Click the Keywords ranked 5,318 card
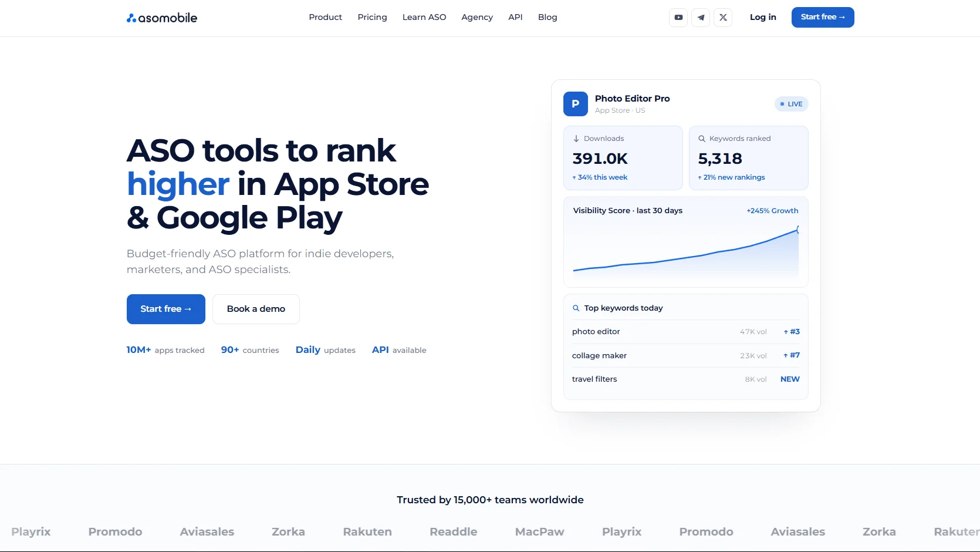This screenshot has height=552, width=980. (x=749, y=158)
